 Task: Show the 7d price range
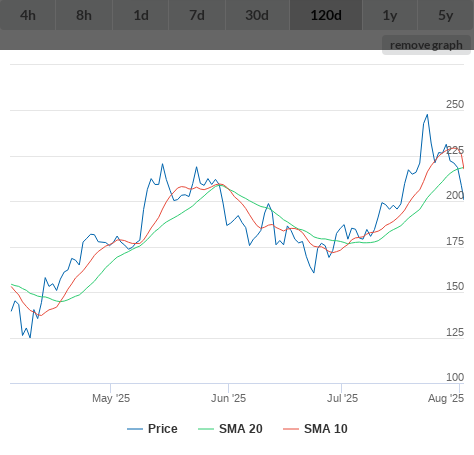point(197,15)
